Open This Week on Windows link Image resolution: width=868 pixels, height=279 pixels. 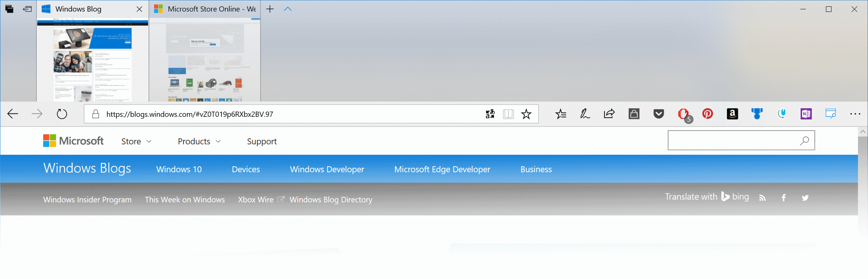coord(185,199)
